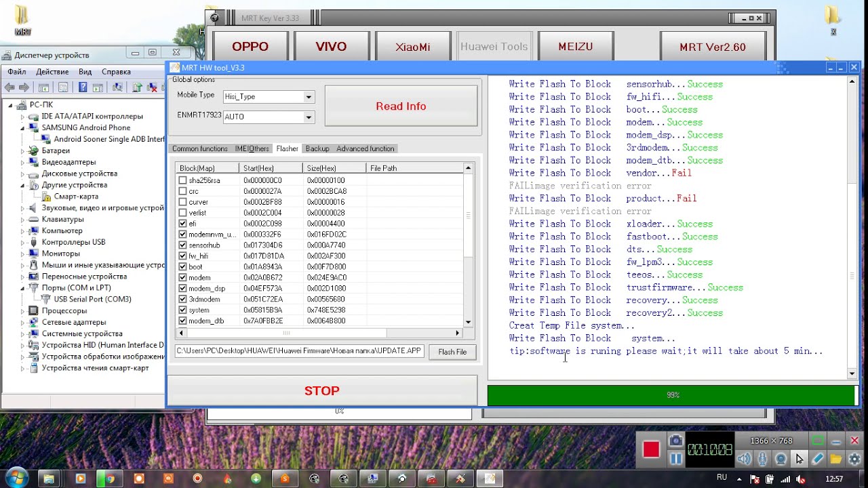This screenshot has width=868, height=488.
Task: Toggle the recorder microphone icon
Action: pos(763,459)
